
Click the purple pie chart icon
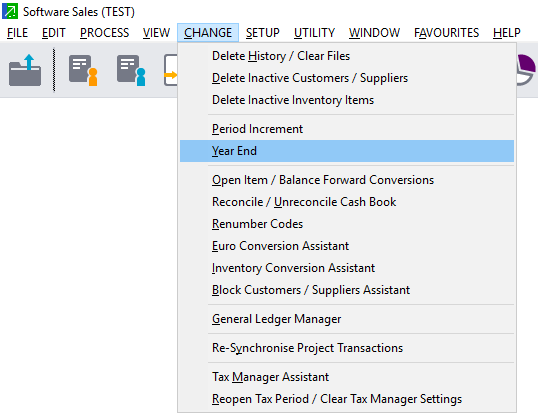(x=526, y=70)
